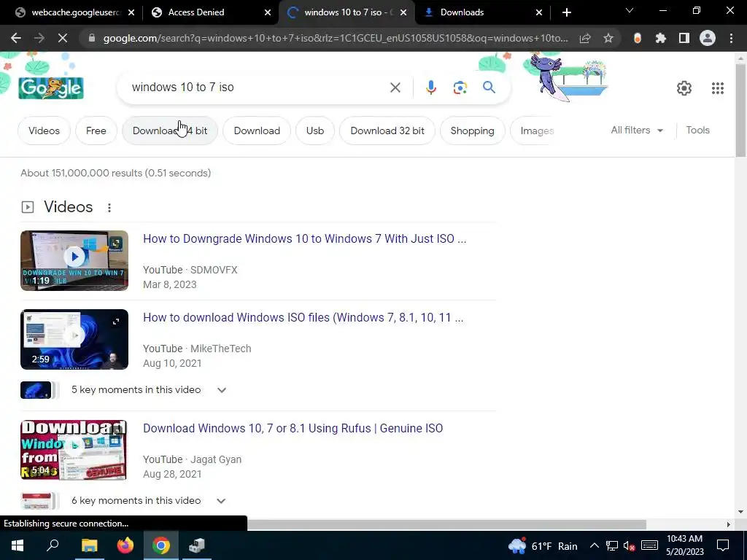This screenshot has height=560, width=747.
Task: Click the URL address bar
Action: [x=336, y=39]
